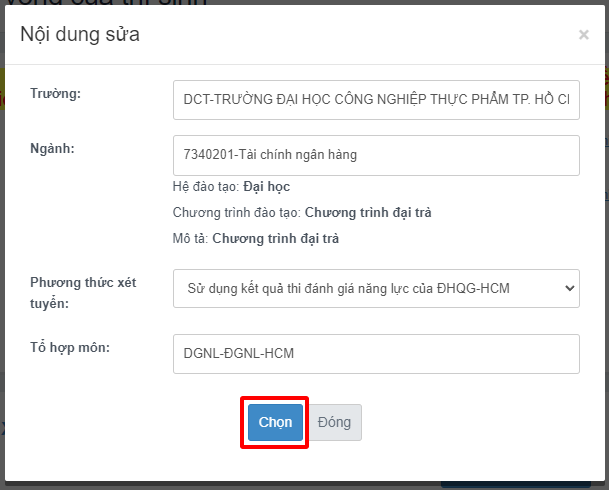The width and height of the screenshot is (609, 490).
Task: Click the Tổ hợp môn field DGNL-ĐGNL-HCM
Action: point(376,354)
